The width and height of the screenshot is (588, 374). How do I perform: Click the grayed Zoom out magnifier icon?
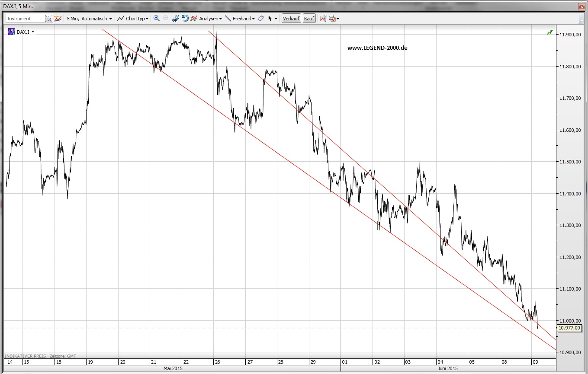(166, 19)
